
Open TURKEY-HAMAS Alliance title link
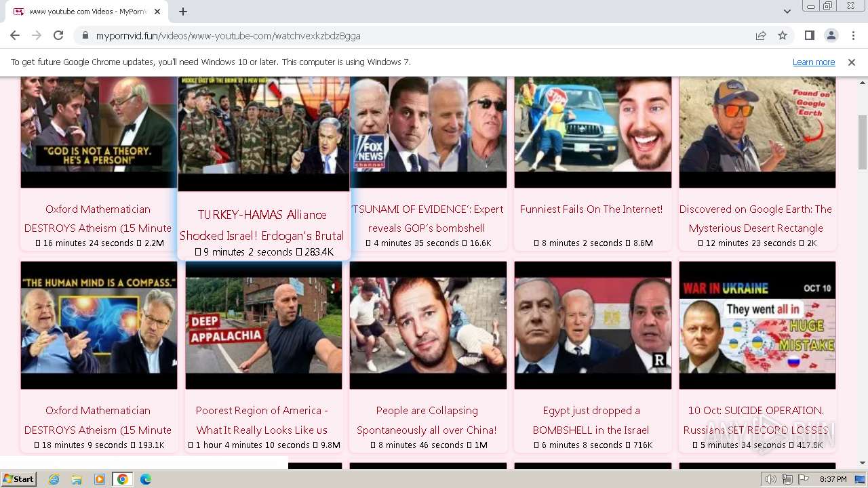coord(262,225)
